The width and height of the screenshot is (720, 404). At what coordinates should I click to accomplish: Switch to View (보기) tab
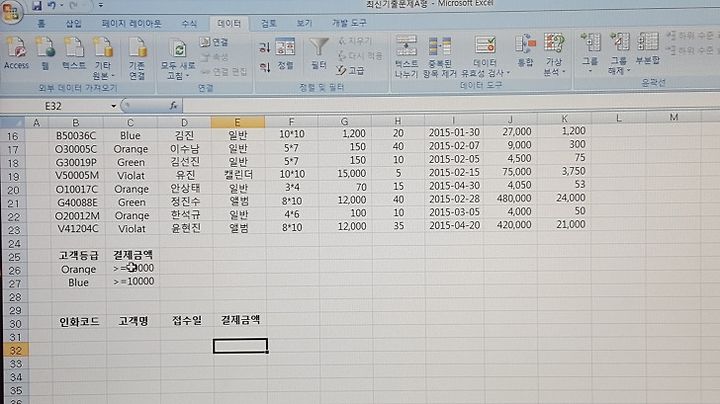coord(304,23)
